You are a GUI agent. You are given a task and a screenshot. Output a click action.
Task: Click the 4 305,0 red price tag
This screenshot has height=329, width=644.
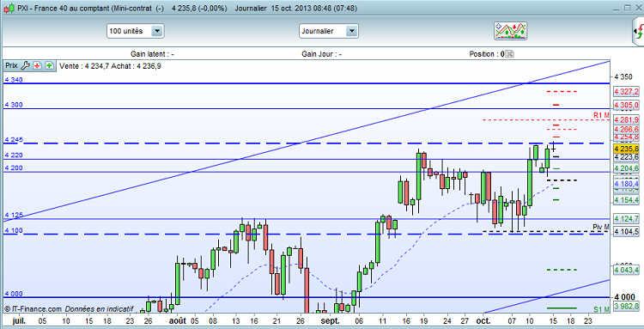626,105
